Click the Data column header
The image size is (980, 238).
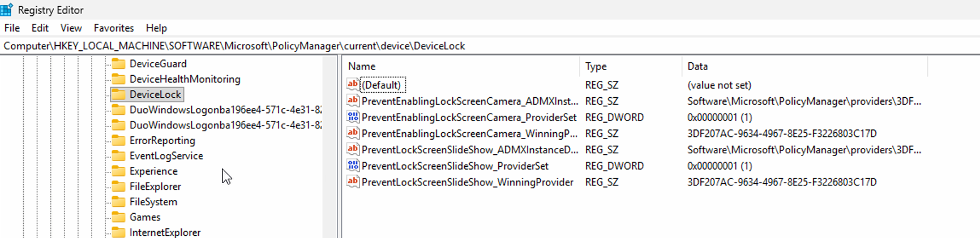pyautogui.click(x=697, y=66)
